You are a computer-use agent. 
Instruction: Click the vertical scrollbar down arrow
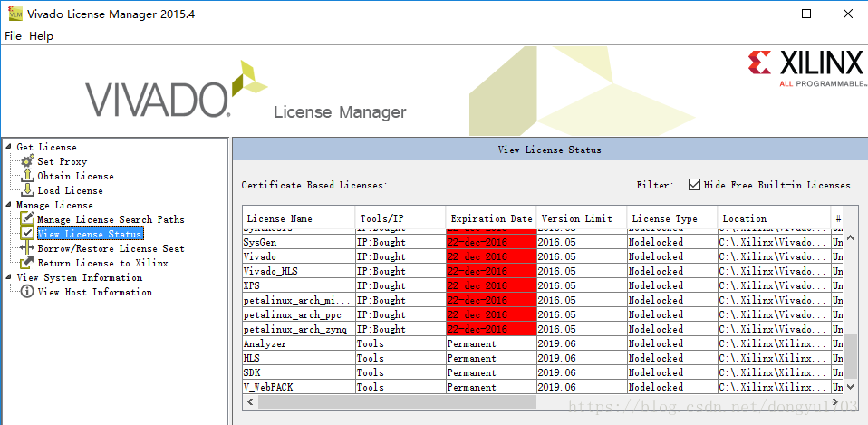pos(850,386)
